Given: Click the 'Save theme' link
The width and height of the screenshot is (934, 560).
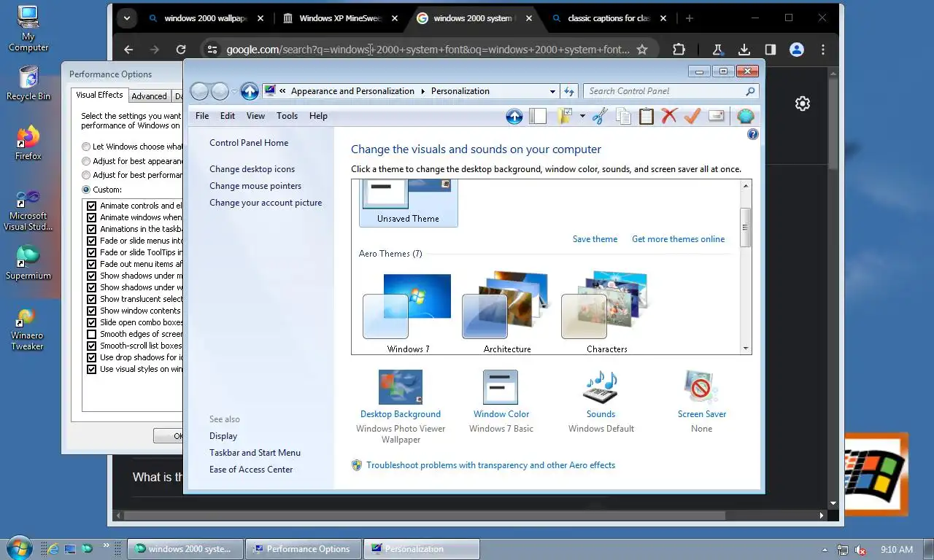Looking at the screenshot, I should (x=595, y=239).
